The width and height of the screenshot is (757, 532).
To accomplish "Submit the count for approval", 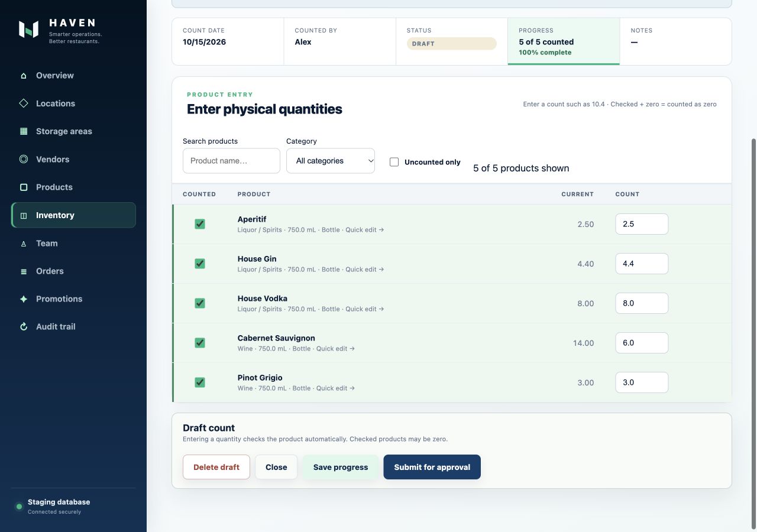I will click(x=432, y=467).
